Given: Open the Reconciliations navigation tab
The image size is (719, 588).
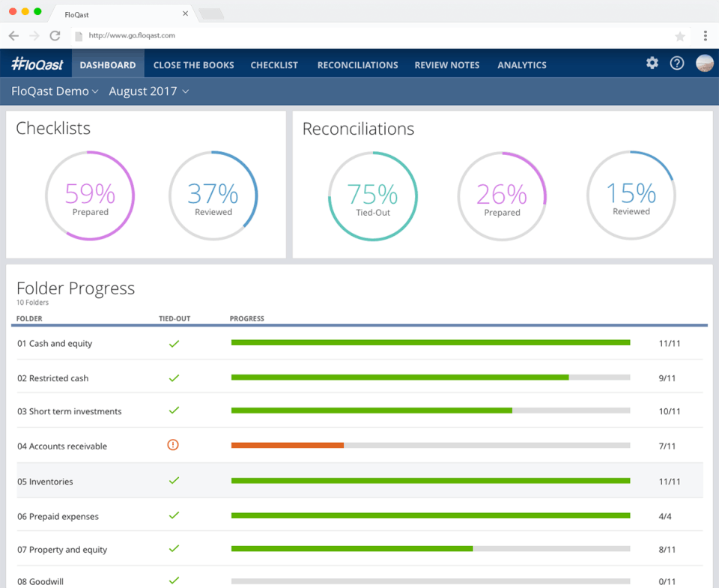Looking at the screenshot, I should (x=357, y=65).
